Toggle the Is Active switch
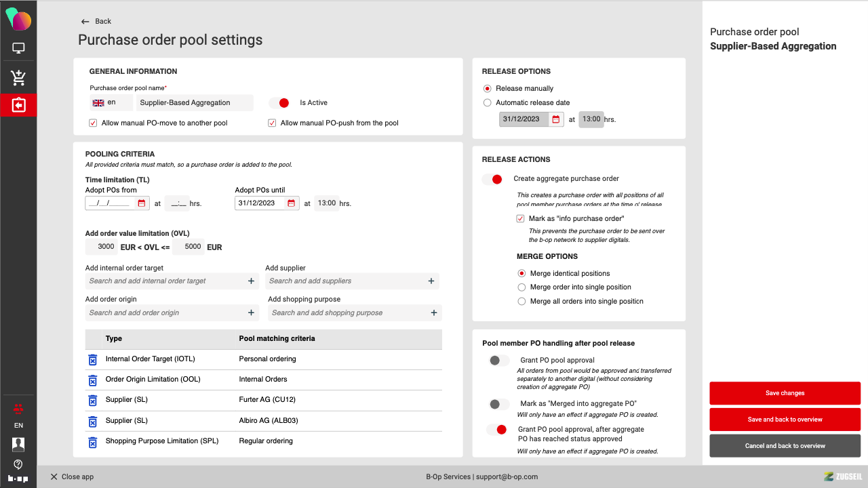Viewport: 868px width, 488px height. (279, 103)
